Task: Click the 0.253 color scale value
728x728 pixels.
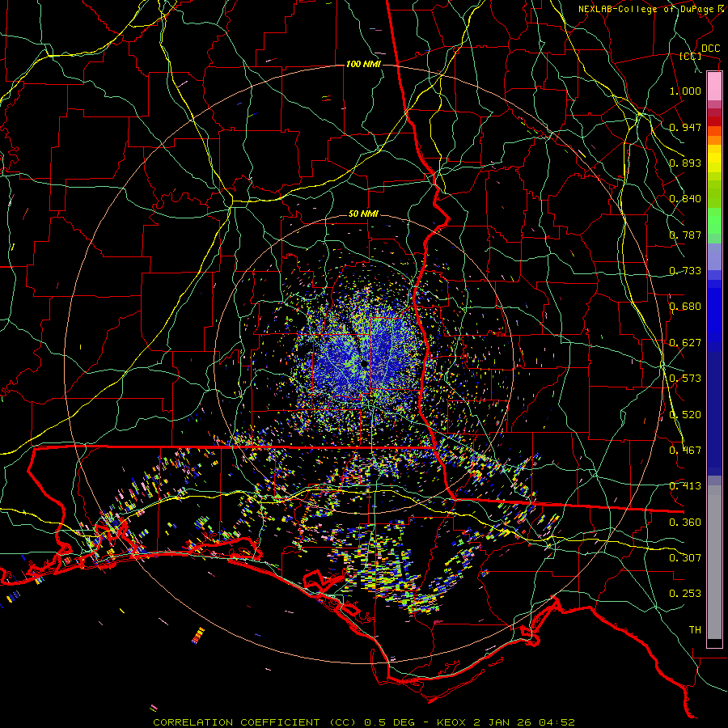Action: pos(685,594)
